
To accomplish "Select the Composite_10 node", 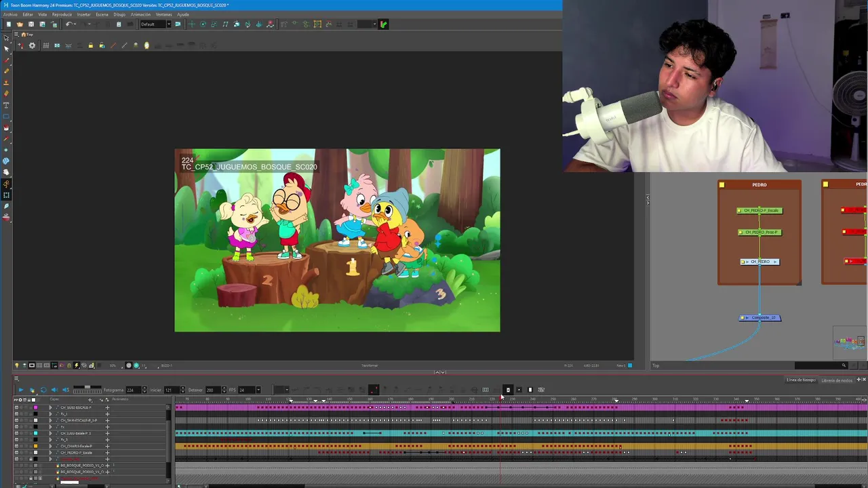I will (x=760, y=318).
